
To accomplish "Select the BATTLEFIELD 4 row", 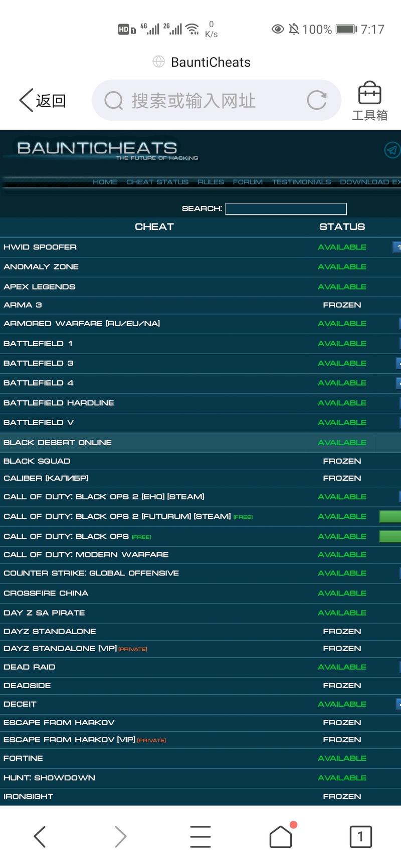I will pyautogui.click(x=200, y=383).
